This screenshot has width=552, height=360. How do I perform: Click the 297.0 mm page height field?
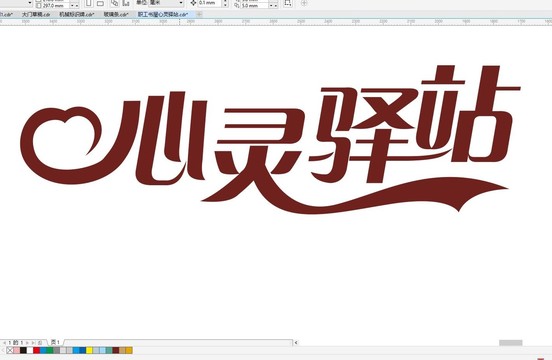point(56,6)
